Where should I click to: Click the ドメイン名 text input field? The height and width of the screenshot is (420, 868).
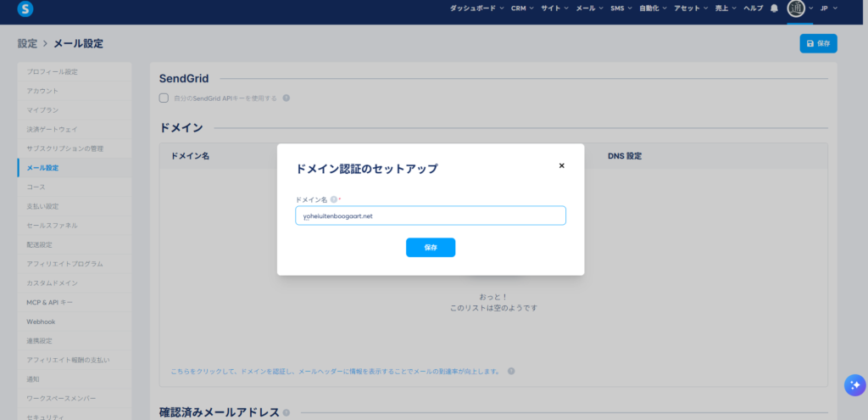tap(431, 216)
